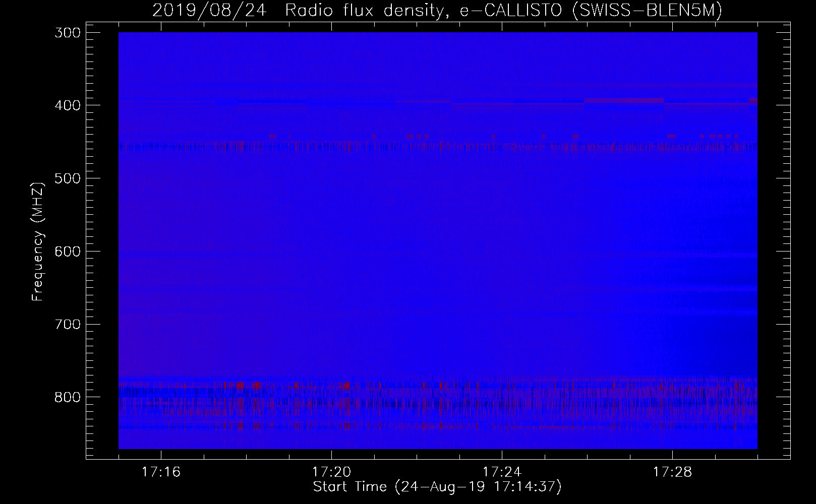Click the 600 frequency tick label

click(67, 251)
